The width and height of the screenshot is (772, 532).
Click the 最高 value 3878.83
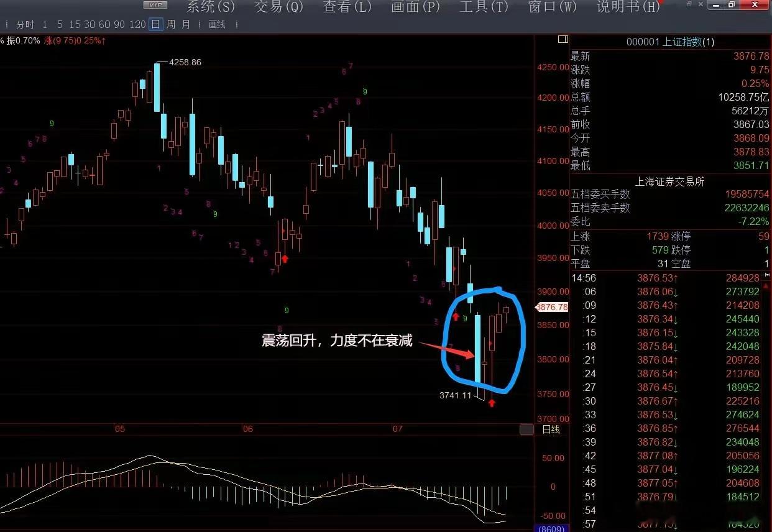pyautogui.click(x=751, y=152)
